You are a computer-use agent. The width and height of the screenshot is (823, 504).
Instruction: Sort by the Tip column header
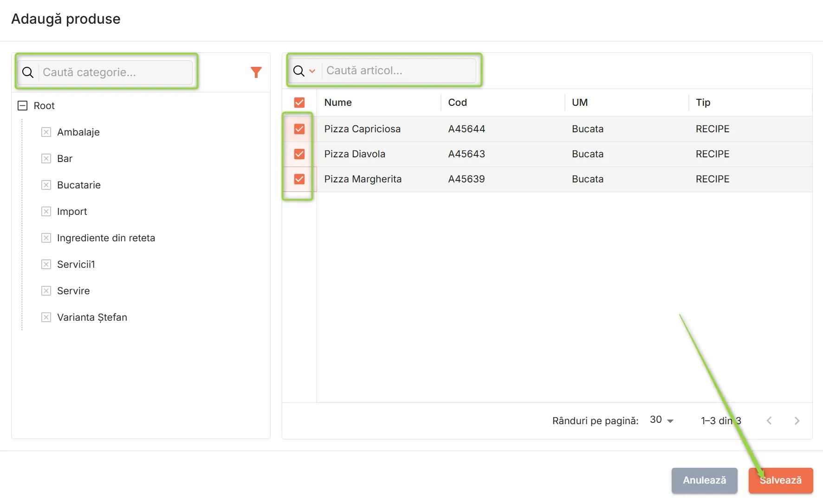[x=703, y=103]
